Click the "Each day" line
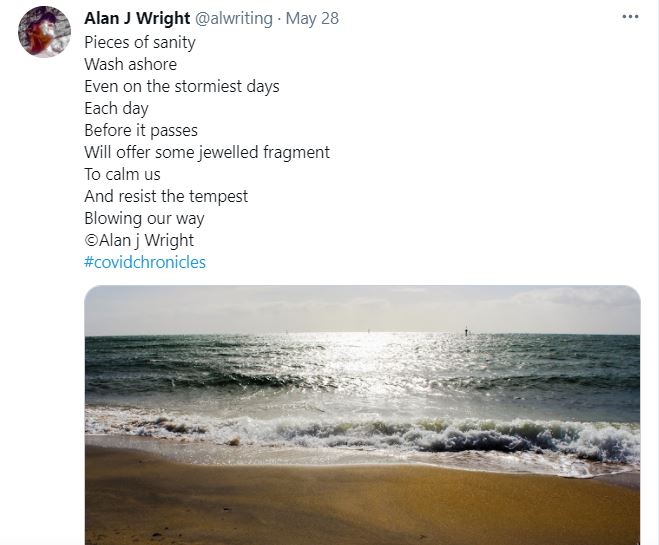659x545 pixels. tap(116, 108)
